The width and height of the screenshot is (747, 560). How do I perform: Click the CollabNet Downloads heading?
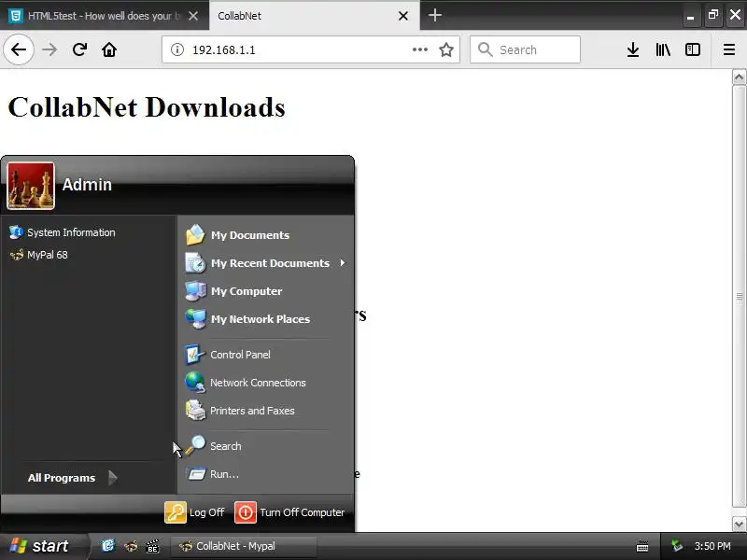[x=147, y=107]
